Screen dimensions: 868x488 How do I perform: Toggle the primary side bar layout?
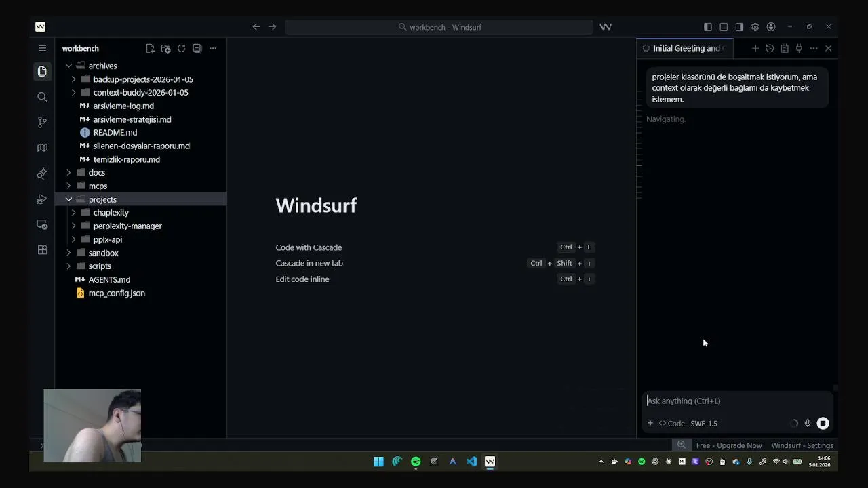coord(708,27)
